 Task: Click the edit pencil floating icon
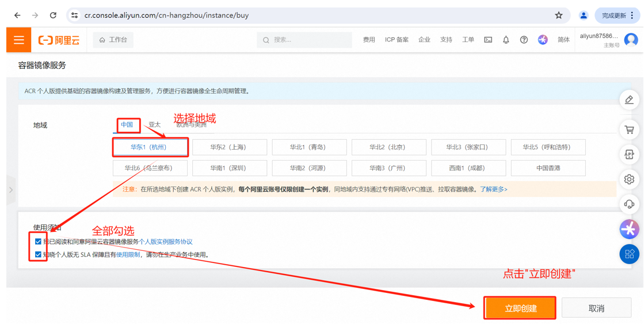click(x=629, y=100)
